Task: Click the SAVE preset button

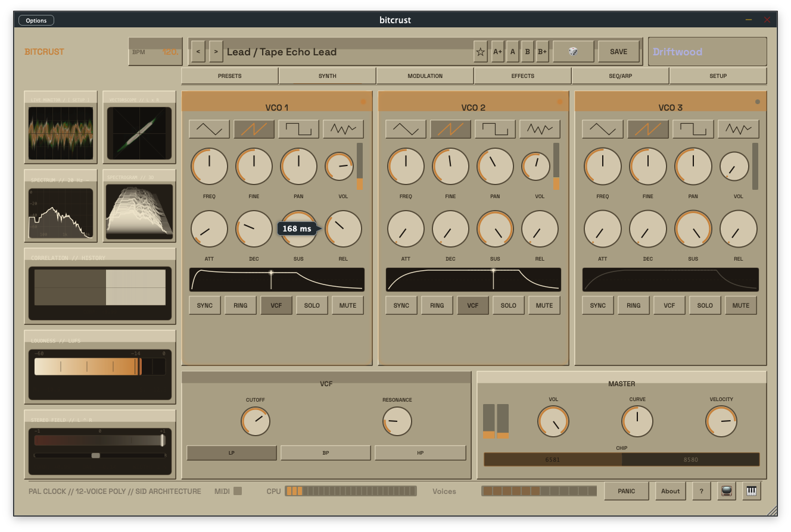Action: coord(618,52)
